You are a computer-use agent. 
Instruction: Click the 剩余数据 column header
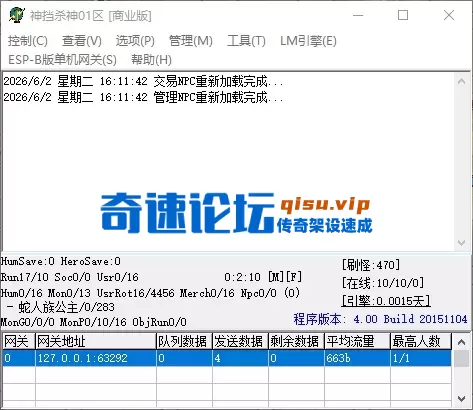[x=296, y=341]
